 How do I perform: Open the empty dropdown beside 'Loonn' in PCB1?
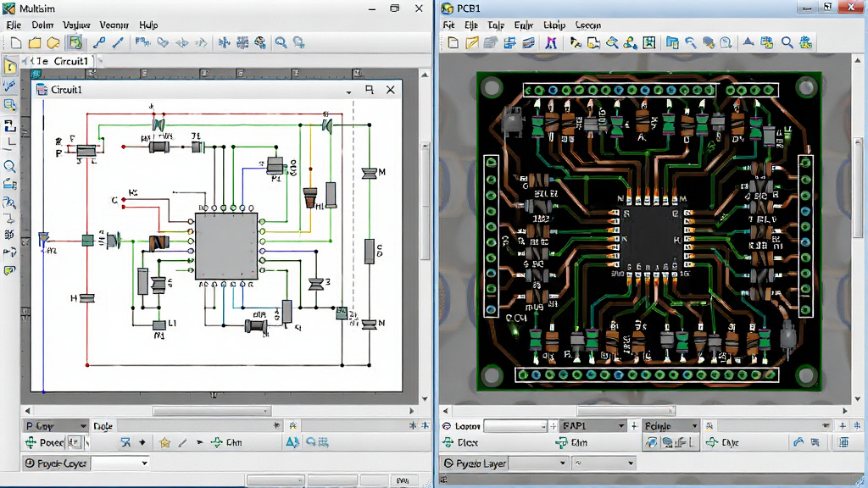(515, 425)
